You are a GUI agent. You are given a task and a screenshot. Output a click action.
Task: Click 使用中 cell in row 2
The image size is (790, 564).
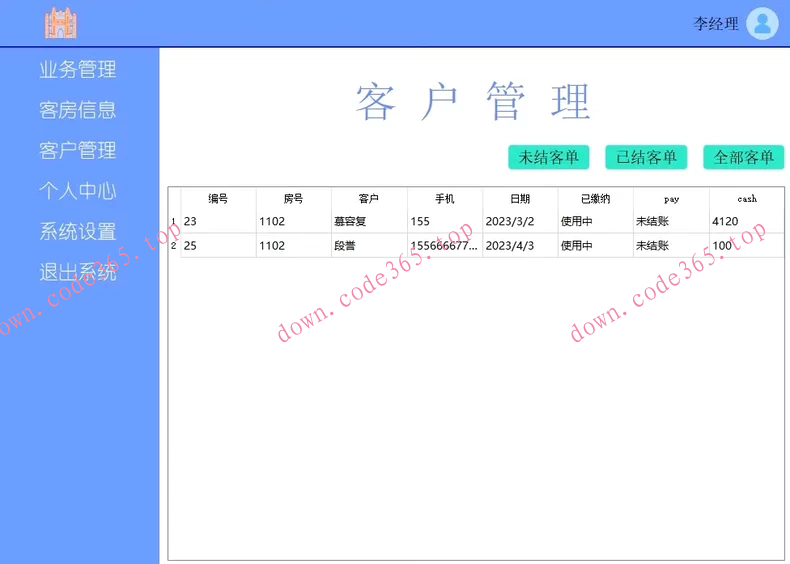click(x=596, y=245)
